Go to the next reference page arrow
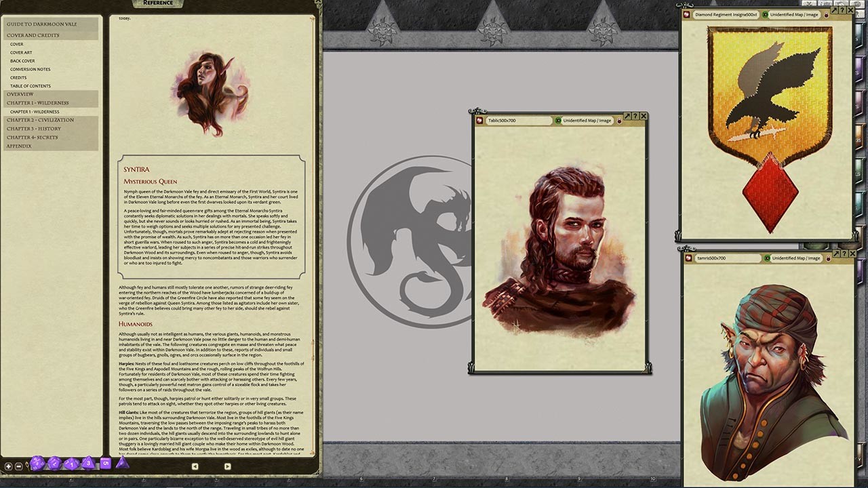The width and height of the screenshot is (868, 488). click(x=227, y=466)
